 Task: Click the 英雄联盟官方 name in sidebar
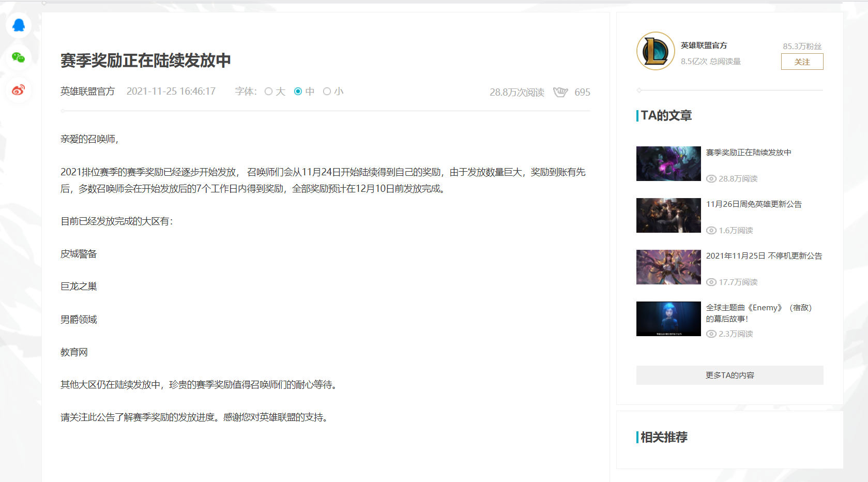[704, 46]
